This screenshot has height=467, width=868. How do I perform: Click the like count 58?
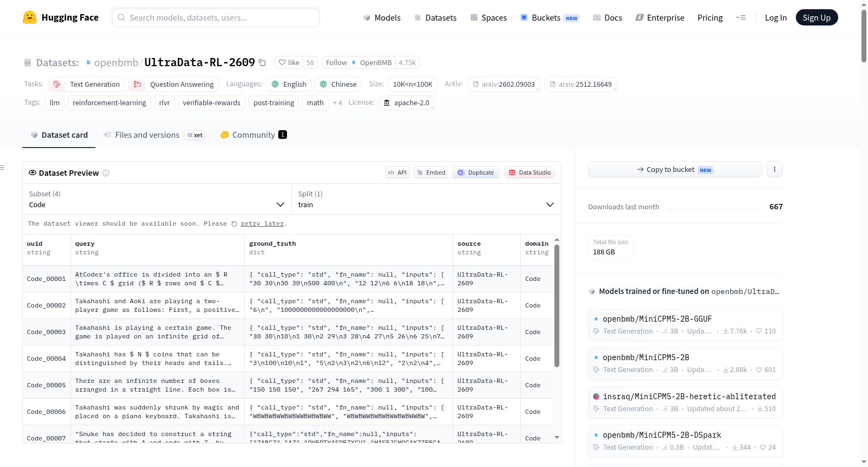click(x=310, y=62)
